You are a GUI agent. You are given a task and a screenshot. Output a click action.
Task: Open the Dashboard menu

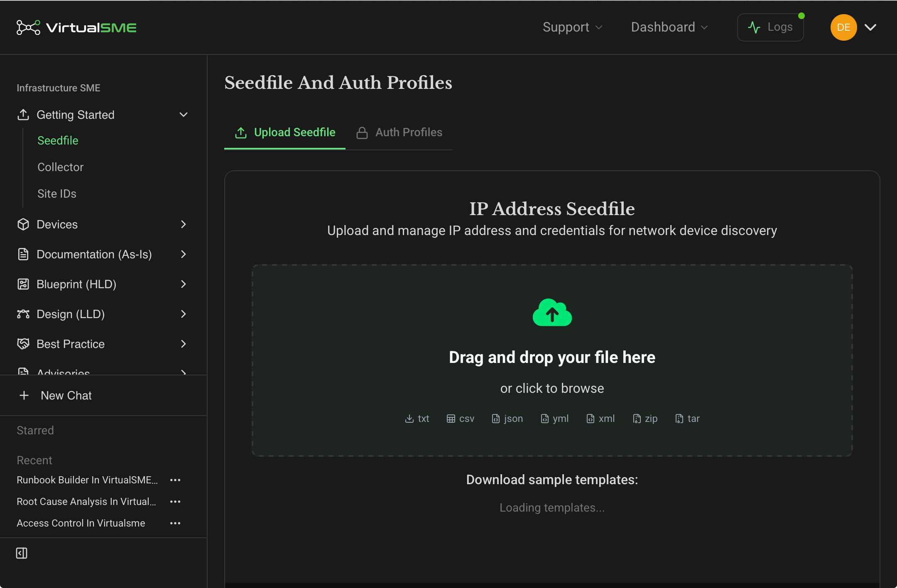pyautogui.click(x=669, y=27)
